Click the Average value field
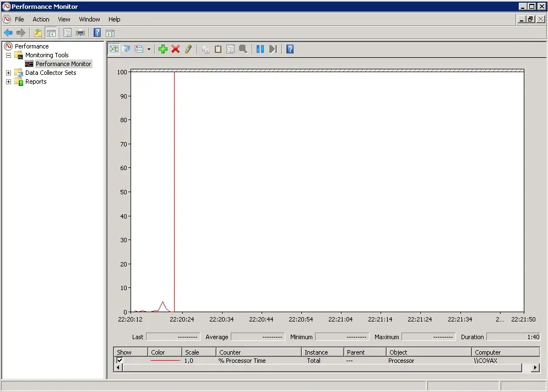This screenshot has width=548, height=392. (258, 337)
